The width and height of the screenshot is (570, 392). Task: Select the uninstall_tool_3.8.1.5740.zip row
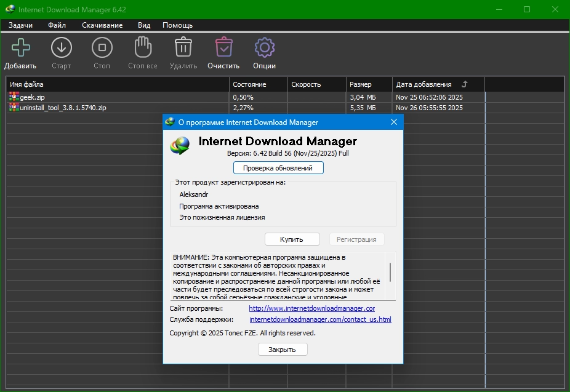click(x=63, y=108)
